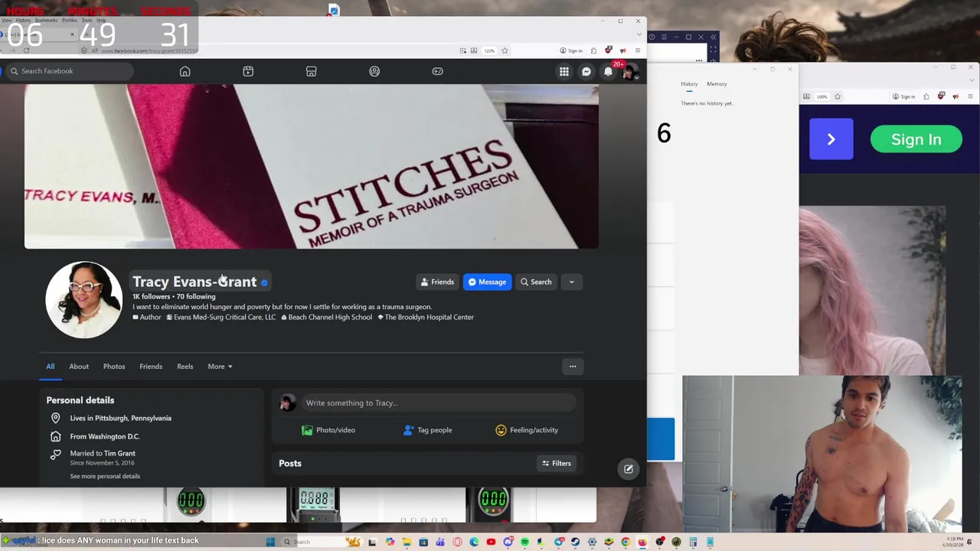Expand the More tab dropdown
This screenshot has height=551, width=980.
[x=220, y=367]
